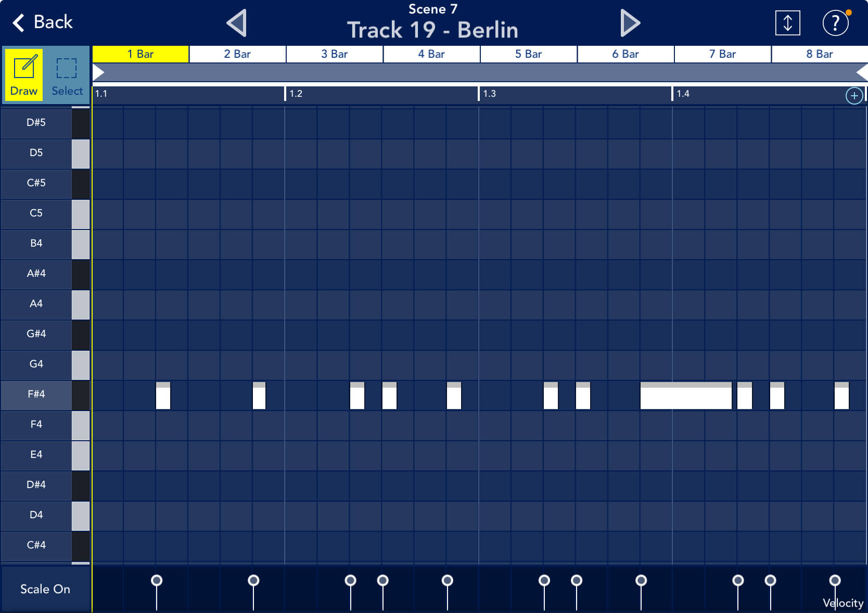The image size is (868, 613).
Task: Set pattern length to 4 Bar
Action: 431,54
